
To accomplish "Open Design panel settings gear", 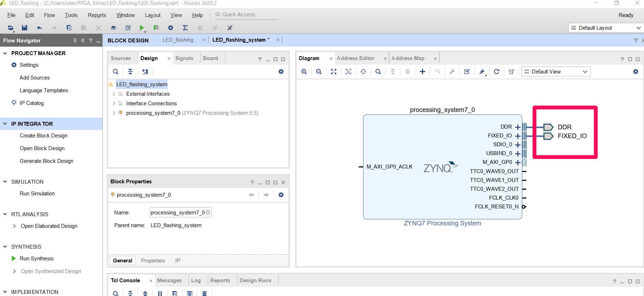I will 281,72.
